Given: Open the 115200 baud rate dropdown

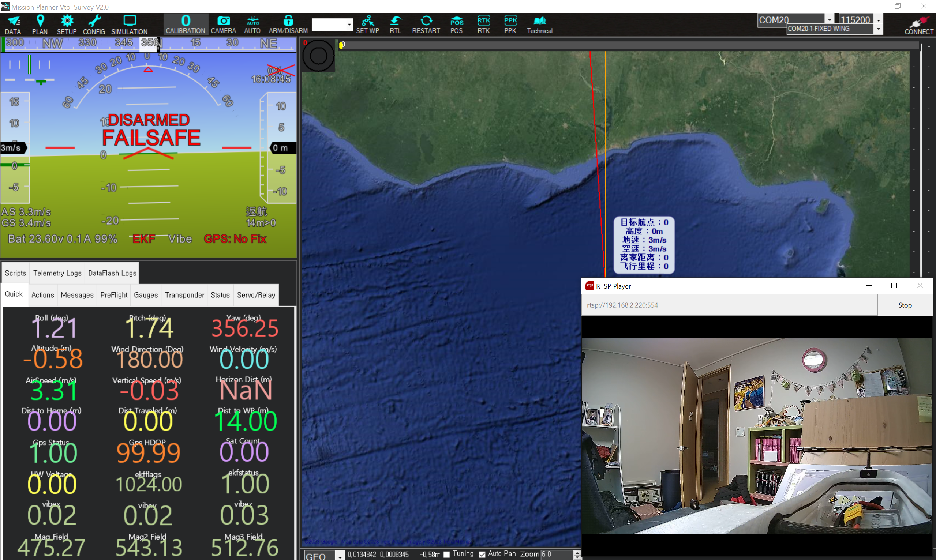Looking at the screenshot, I should pos(879,20).
